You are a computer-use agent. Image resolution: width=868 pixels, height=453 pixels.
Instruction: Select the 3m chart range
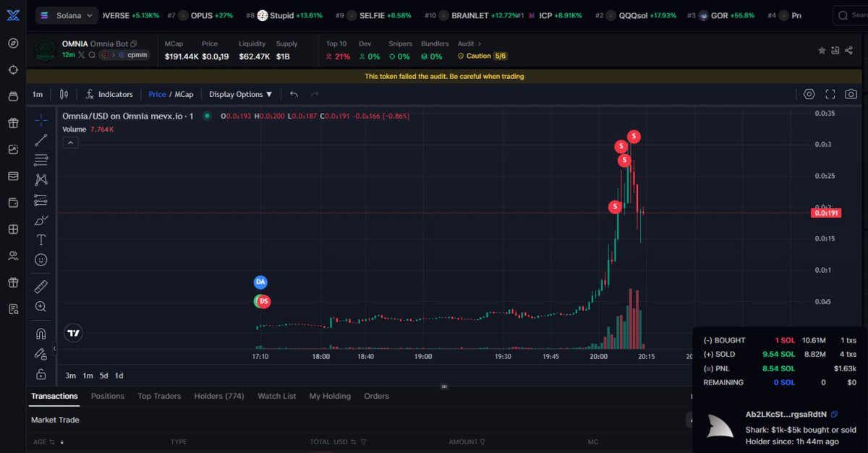(x=70, y=376)
